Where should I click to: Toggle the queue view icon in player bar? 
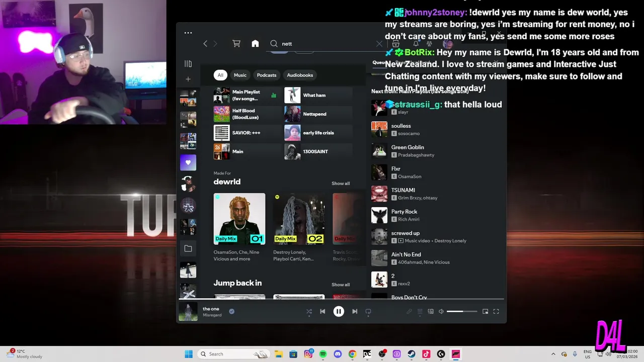(420, 312)
